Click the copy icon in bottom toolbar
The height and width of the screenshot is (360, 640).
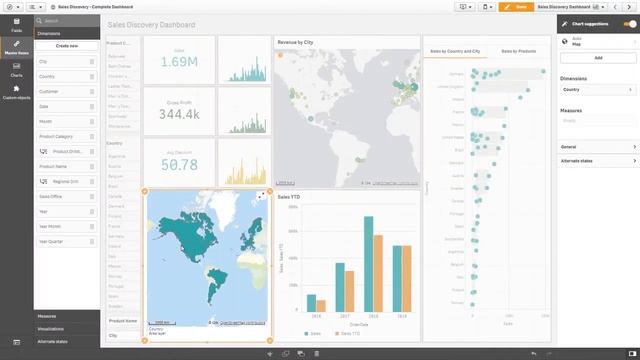[285, 354]
